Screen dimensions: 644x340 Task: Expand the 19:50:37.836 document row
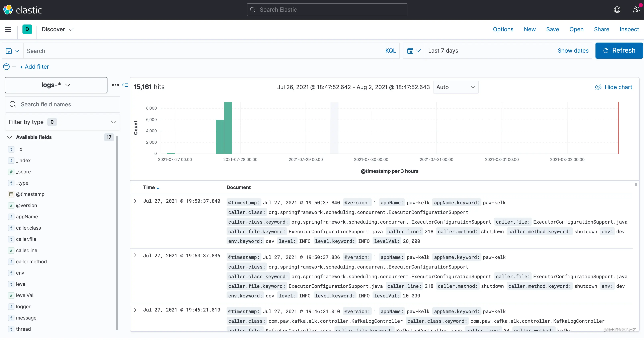tap(135, 256)
